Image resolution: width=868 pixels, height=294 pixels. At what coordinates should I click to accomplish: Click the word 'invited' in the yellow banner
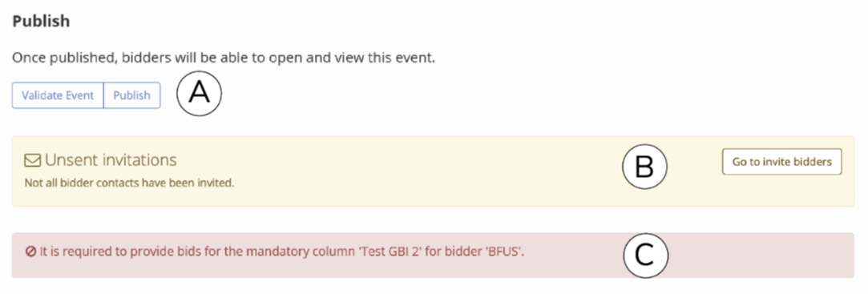(218, 182)
